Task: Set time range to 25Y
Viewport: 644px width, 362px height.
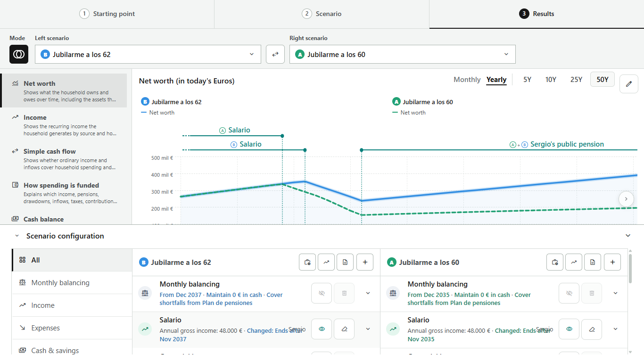Action: pyautogui.click(x=576, y=80)
